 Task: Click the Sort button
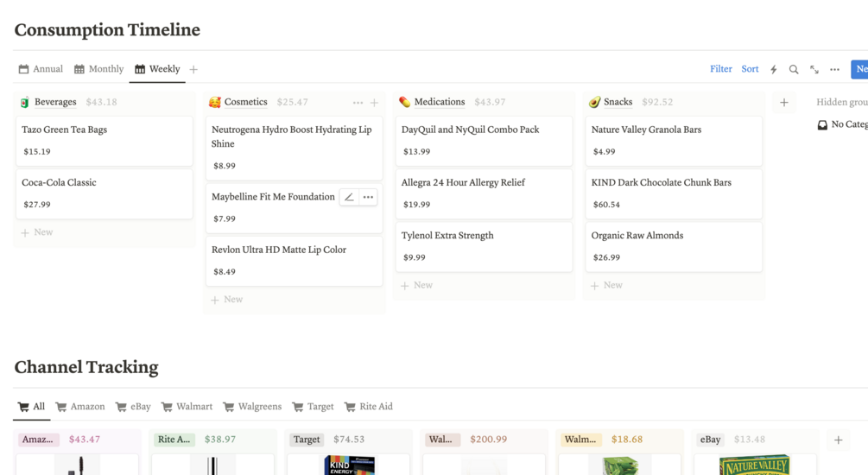pyautogui.click(x=750, y=68)
